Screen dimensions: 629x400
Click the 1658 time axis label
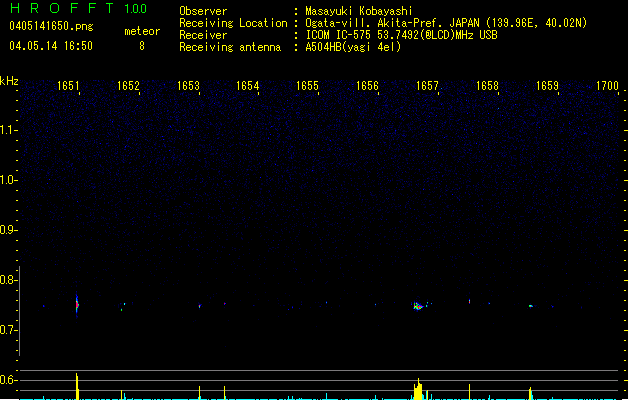[487, 86]
